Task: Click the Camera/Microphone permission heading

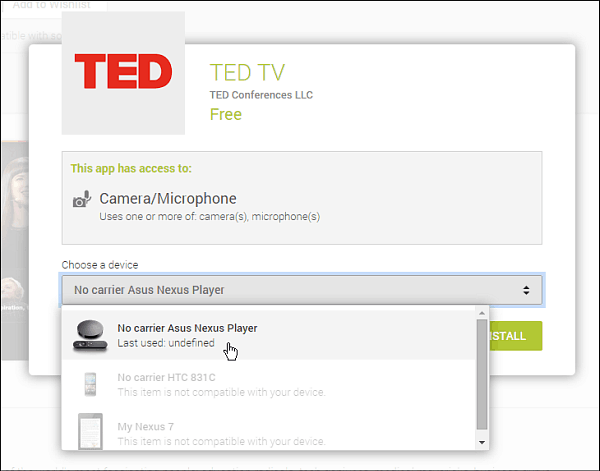Action: point(168,199)
